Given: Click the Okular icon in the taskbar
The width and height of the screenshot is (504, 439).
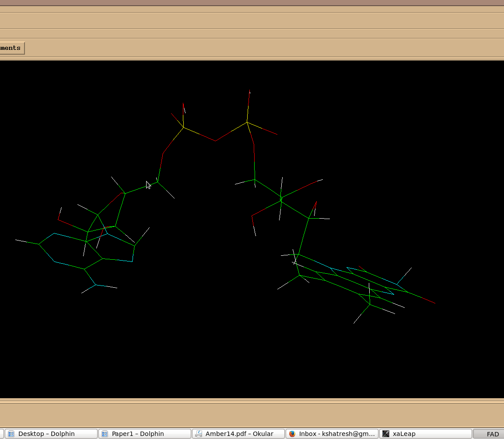Looking at the screenshot, I should pos(199,434).
